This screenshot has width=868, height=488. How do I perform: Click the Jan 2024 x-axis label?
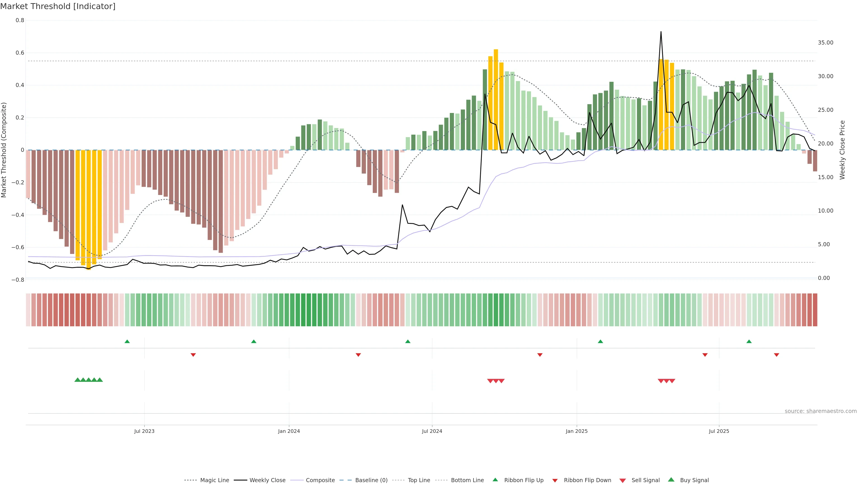click(289, 431)
